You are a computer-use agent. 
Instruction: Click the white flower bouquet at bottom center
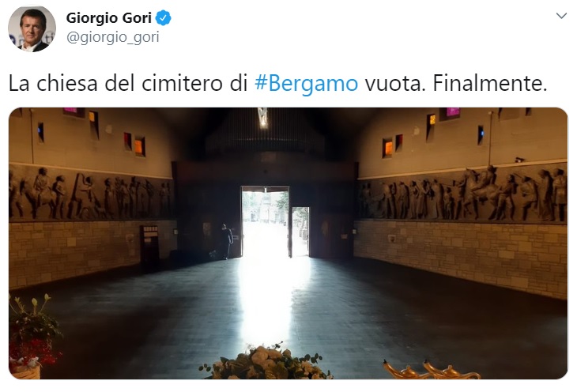tap(267, 363)
